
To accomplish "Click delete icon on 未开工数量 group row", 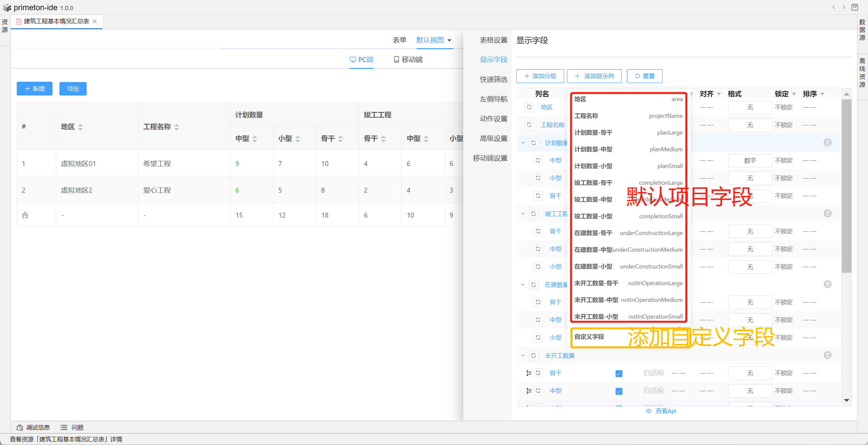I will click(827, 355).
